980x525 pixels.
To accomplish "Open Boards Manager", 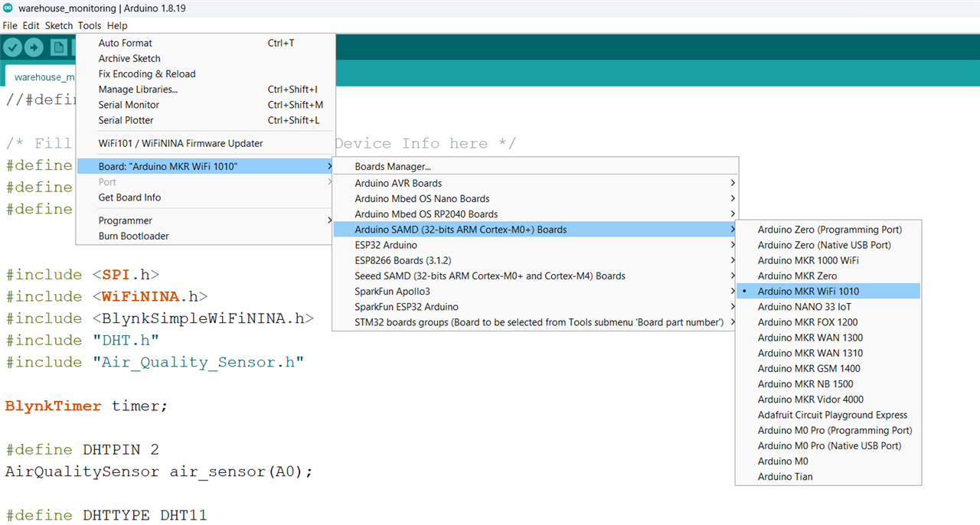I will tap(392, 167).
